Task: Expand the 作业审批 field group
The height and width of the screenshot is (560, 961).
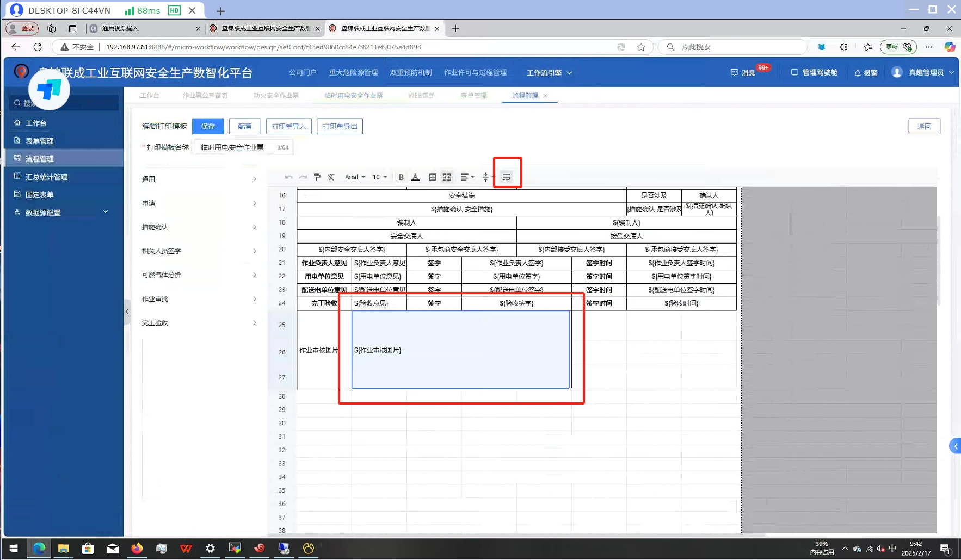Action: click(199, 299)
